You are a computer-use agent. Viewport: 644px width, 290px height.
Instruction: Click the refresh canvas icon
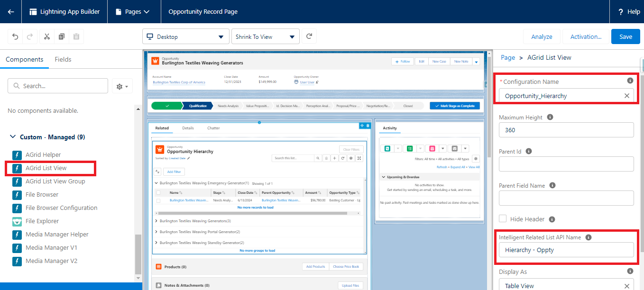[x=309, y=36]
